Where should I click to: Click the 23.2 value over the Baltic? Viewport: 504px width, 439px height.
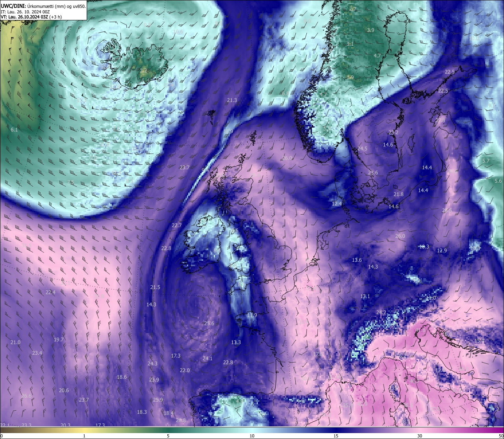pyautogui.click(x=393, y=132)
